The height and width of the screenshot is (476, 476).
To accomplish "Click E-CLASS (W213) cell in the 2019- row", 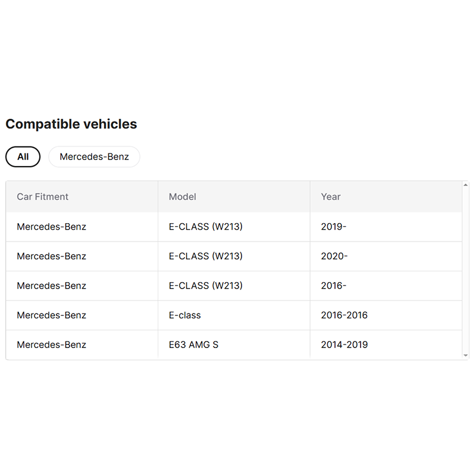I will click(234, 227).
